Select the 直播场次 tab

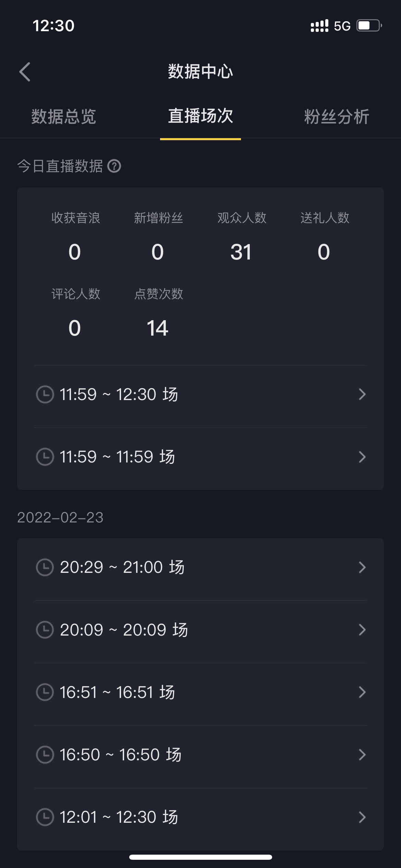tap(200, 116)
